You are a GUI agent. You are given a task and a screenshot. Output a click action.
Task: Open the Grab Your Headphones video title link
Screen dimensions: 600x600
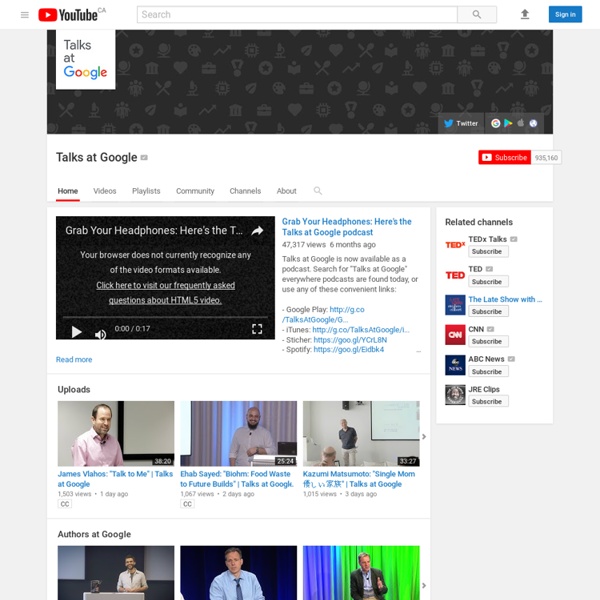coord(346,227)
